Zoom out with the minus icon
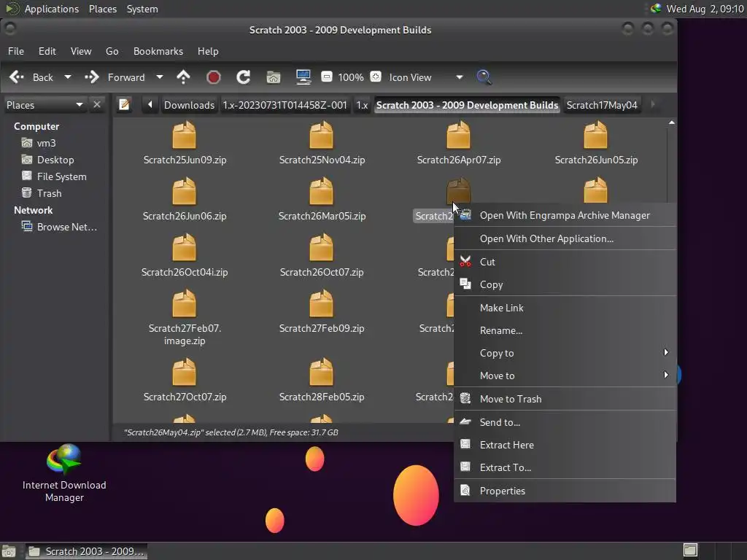 (x=327, y=77)
